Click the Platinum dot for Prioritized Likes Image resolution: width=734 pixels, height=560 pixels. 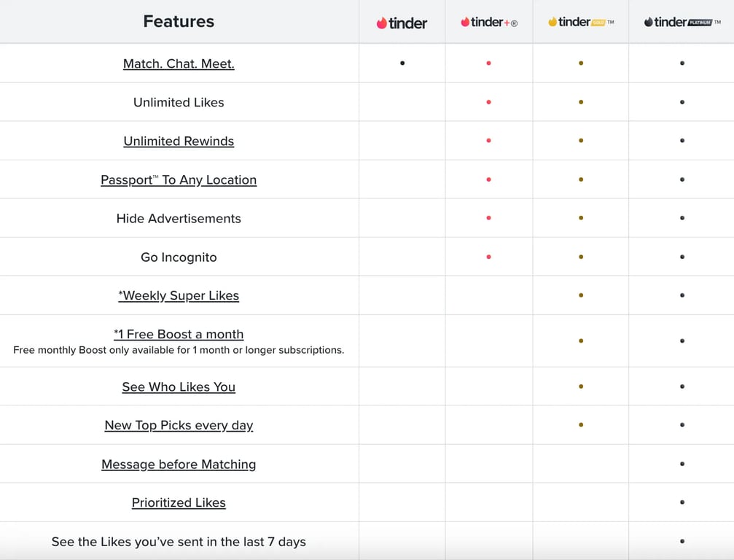pos(682,502)
